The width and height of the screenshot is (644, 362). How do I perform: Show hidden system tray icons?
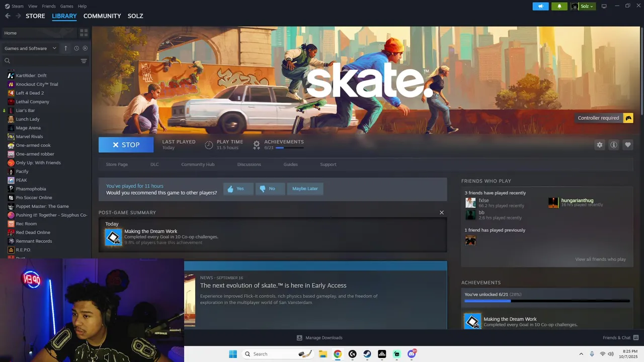click(x=581, y=354)
